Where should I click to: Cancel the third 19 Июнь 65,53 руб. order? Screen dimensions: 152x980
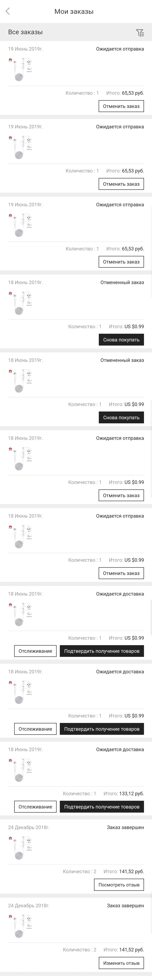pos(121,262)
